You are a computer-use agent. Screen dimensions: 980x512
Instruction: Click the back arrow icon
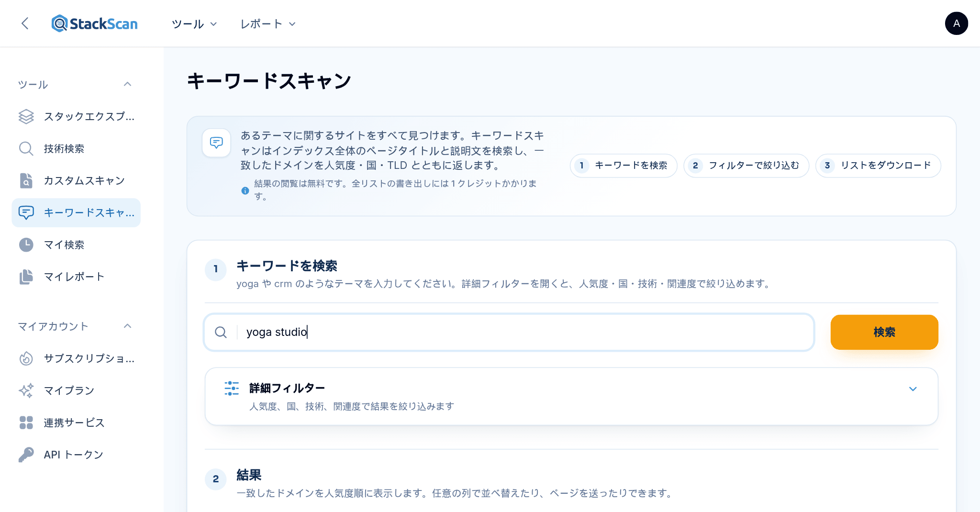tap(25, 23)
